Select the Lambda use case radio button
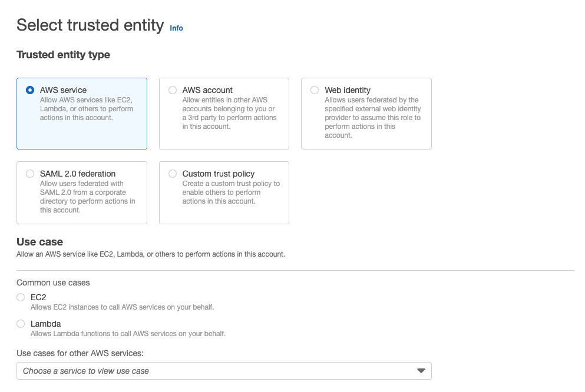This screenshot has width=585, height=392. [21, 324]
